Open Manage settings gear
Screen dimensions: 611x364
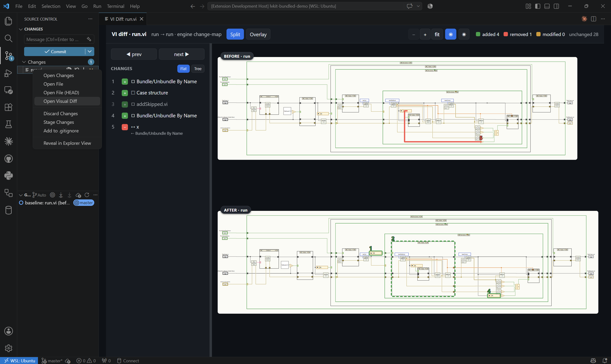[8, 348]
